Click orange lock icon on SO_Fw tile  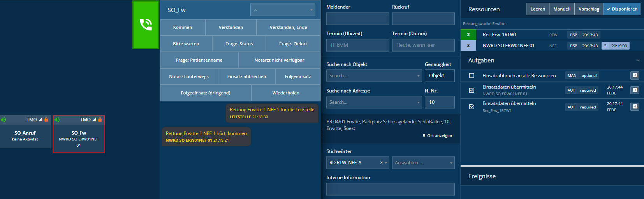(x=100, y=120)
